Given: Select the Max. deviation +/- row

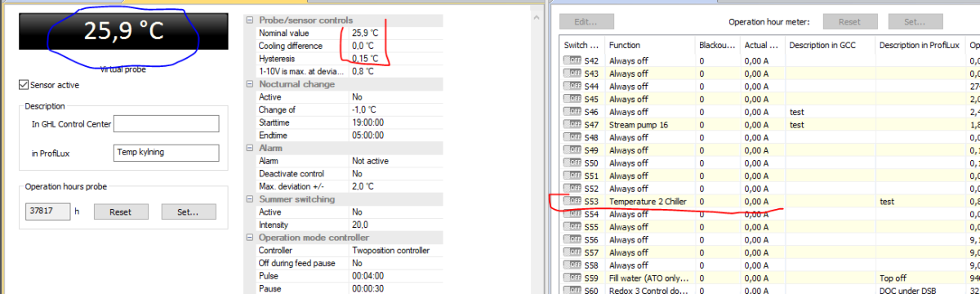Looking at the screenshot, I should coord(350,186).
